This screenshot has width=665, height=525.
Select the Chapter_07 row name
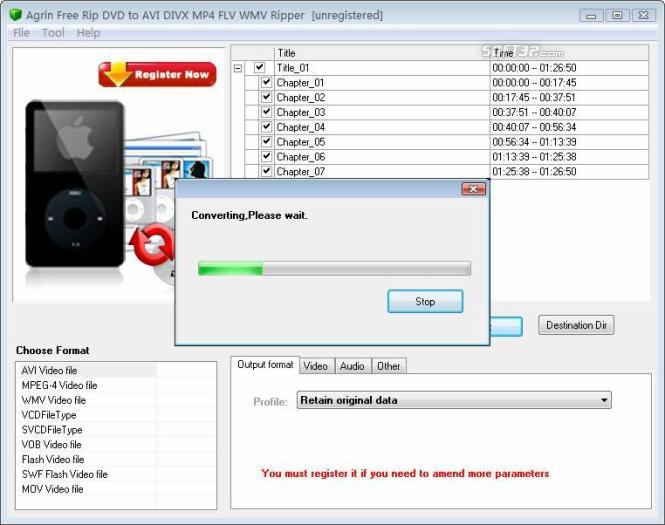pyautogui.click(x=301, y=172)
